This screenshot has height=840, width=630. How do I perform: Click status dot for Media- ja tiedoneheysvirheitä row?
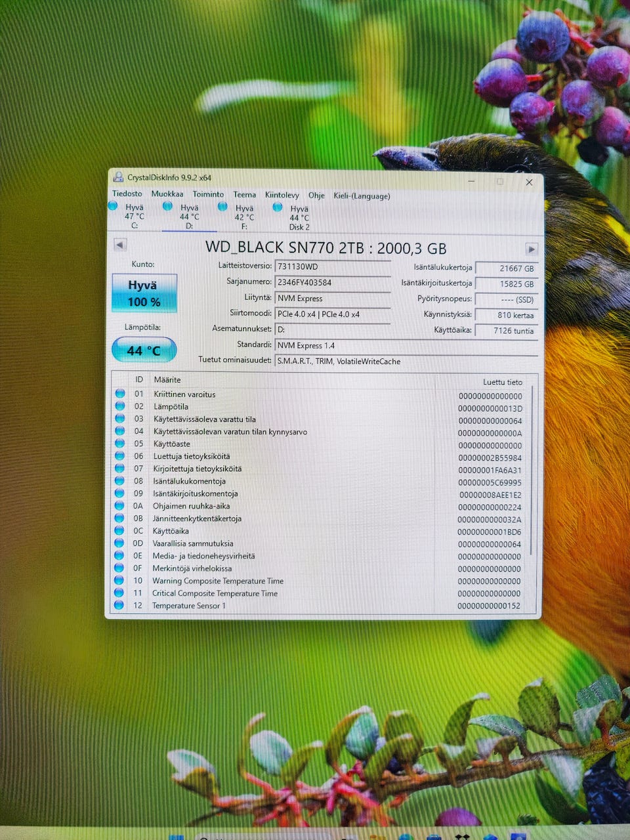[x=119, y=556]
